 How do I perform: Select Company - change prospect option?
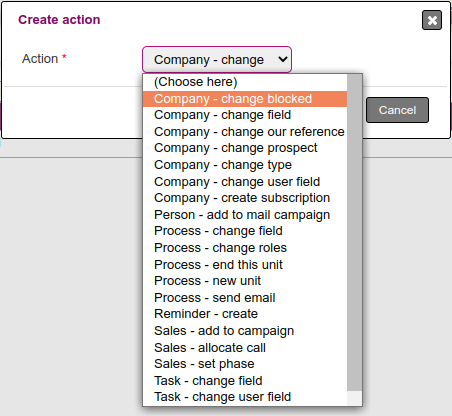tap(245, 148)
